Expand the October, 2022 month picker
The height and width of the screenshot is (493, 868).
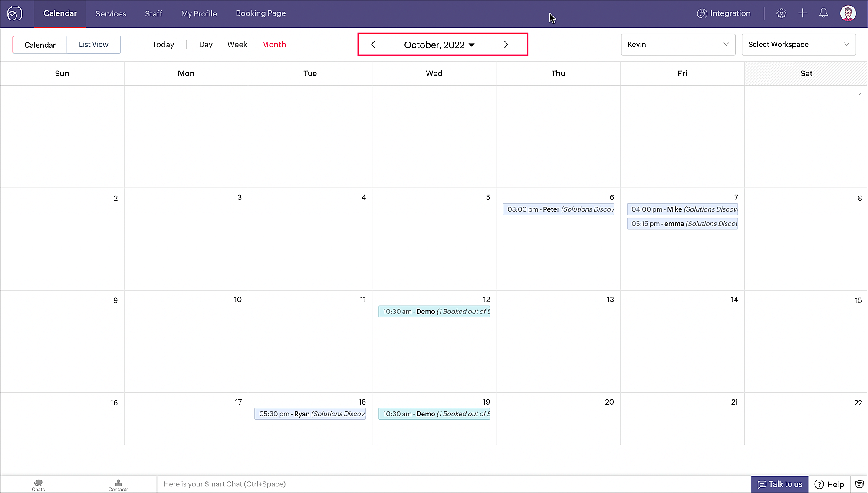coord(439,45)
